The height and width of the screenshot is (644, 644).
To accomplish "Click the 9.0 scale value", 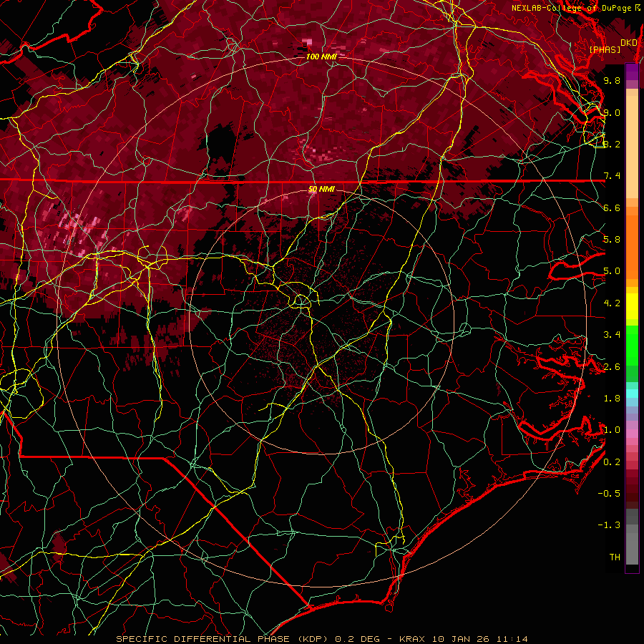I will pyautogui.click(x=612, y=112).
